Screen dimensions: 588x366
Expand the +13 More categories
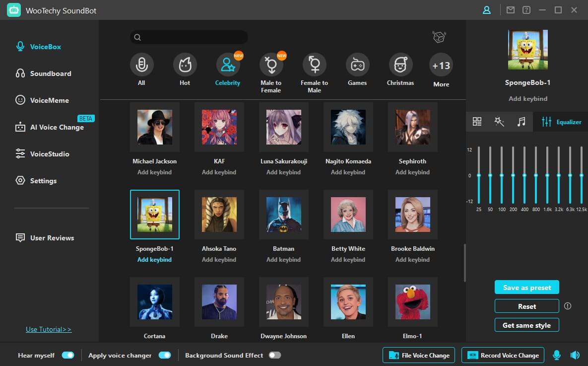pos(441,66)
